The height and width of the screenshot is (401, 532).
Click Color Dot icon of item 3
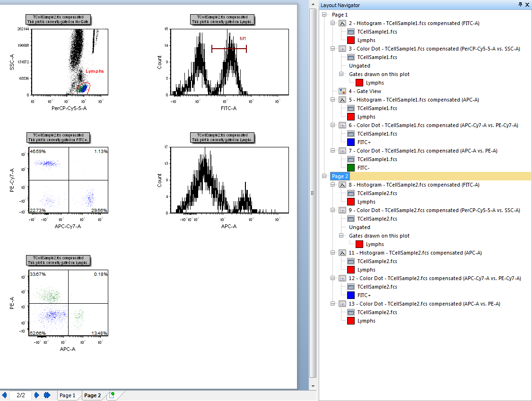click(342, 49)
